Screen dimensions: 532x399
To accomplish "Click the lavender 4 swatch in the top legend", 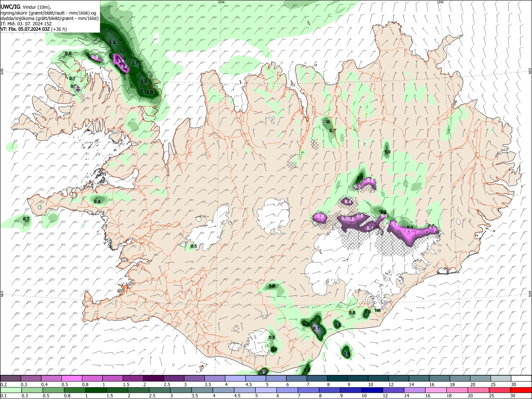I will click(x=234, y=378).
